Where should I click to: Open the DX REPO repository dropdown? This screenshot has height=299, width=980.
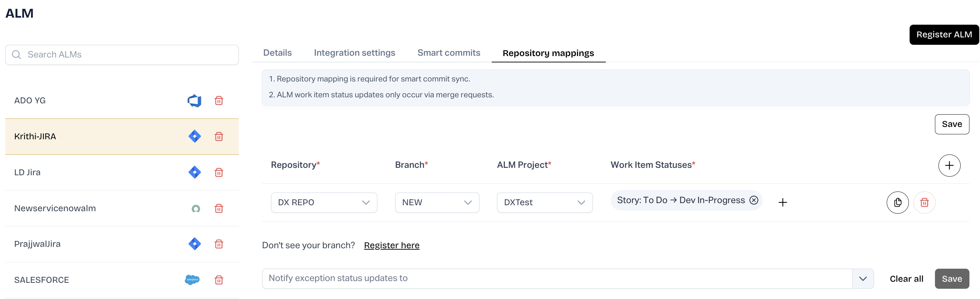click(x=324, y=203)
